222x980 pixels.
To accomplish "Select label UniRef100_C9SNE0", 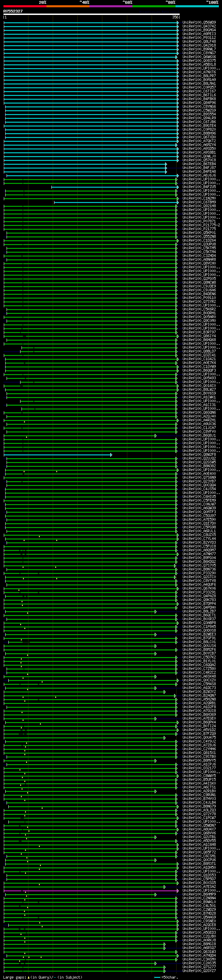I will point(199,921).
